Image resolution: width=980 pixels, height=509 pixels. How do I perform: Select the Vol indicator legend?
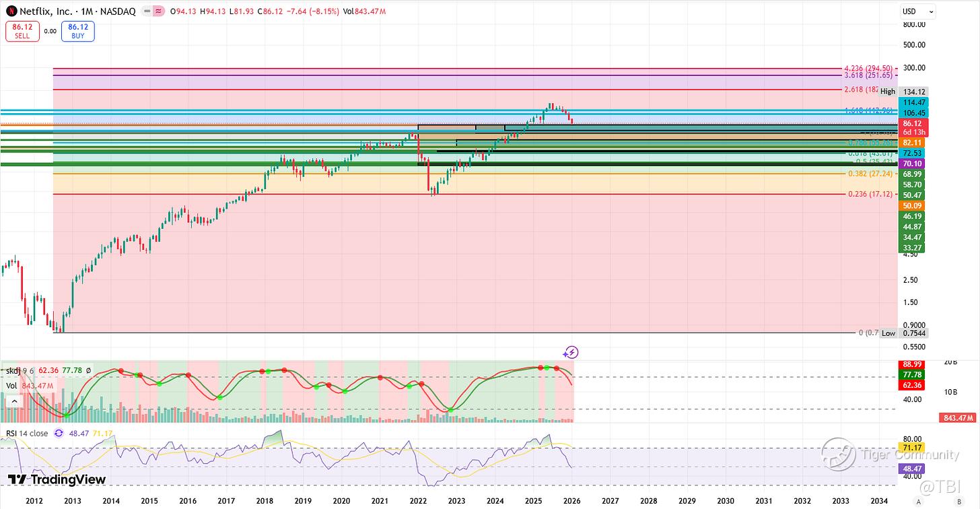click(x=11, y=386)
